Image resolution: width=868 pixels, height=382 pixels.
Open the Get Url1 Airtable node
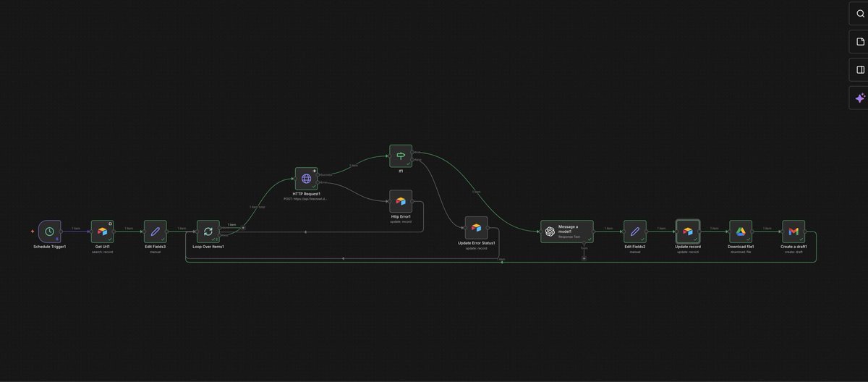pos(103,232)
